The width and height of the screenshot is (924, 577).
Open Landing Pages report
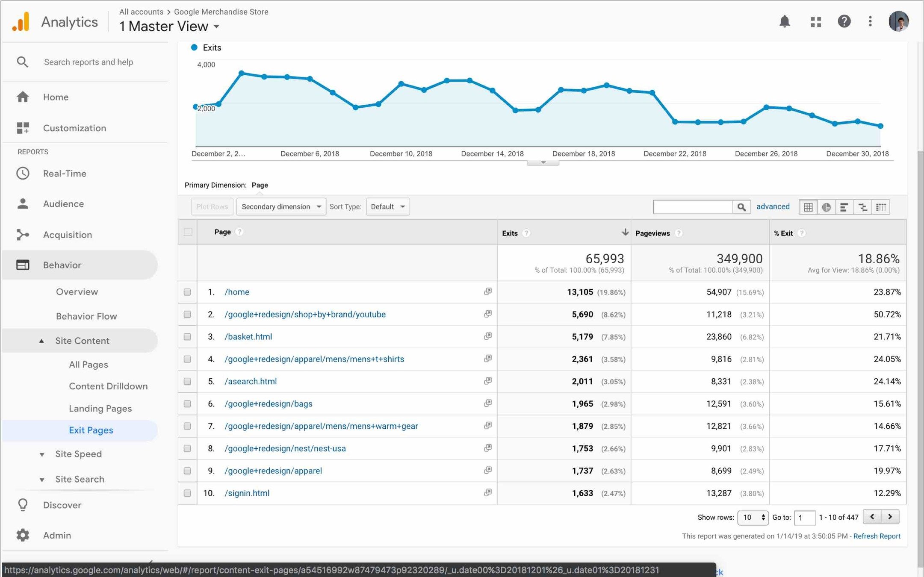tap(100, 409)
